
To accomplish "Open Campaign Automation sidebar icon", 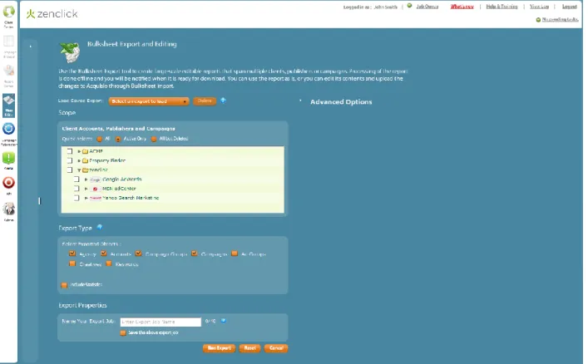I will coord(8,129).
